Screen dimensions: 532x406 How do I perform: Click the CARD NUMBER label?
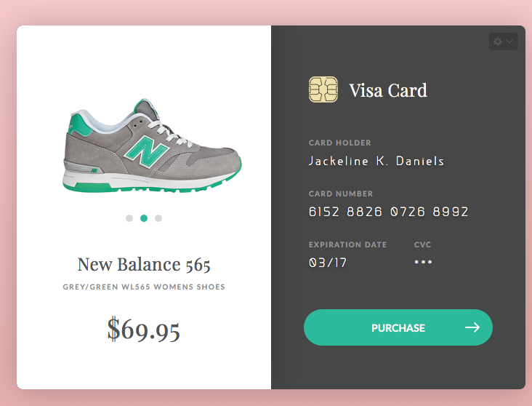341,194
